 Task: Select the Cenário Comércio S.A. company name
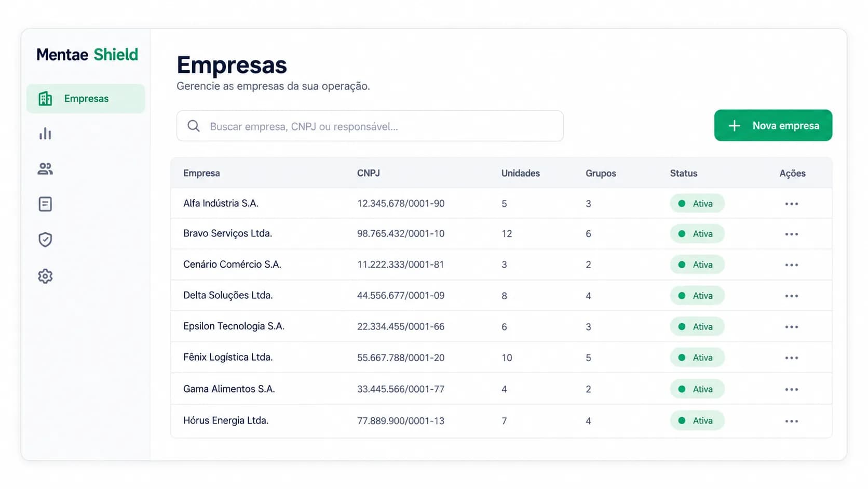coord(232,264)
